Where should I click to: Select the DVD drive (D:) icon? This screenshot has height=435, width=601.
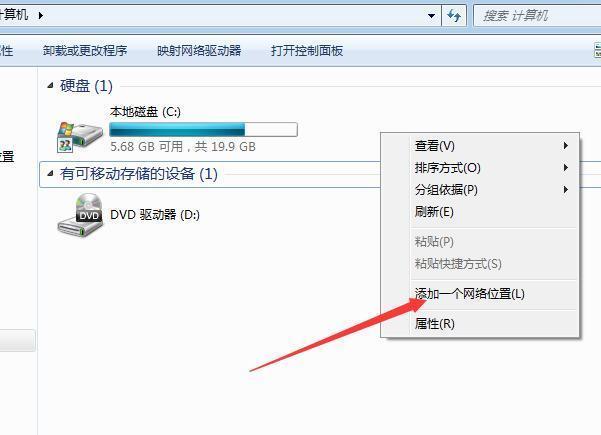click(x=80, y=215)
